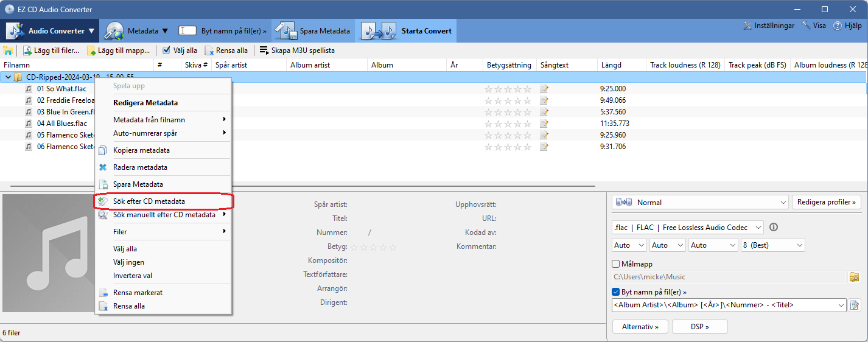Toggle the Välj alla checkbox
Image resolution: width=868 pixels, height=342 pixels.
167,50
